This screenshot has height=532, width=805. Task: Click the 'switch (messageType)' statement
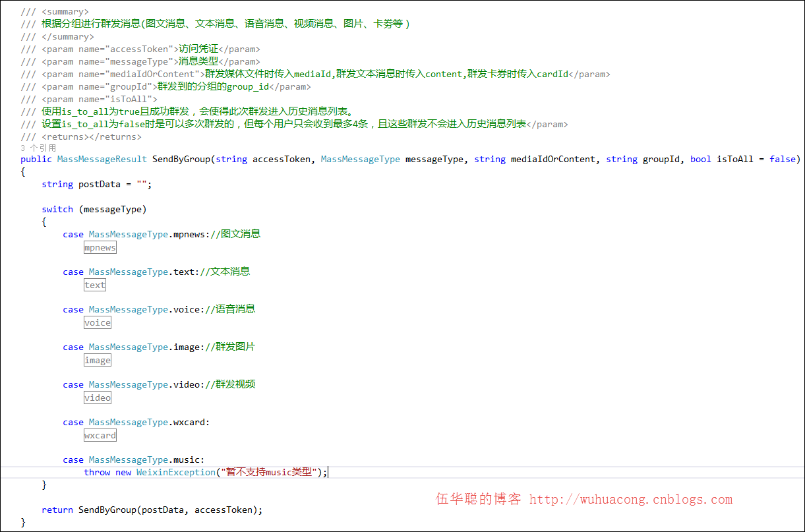94,210
